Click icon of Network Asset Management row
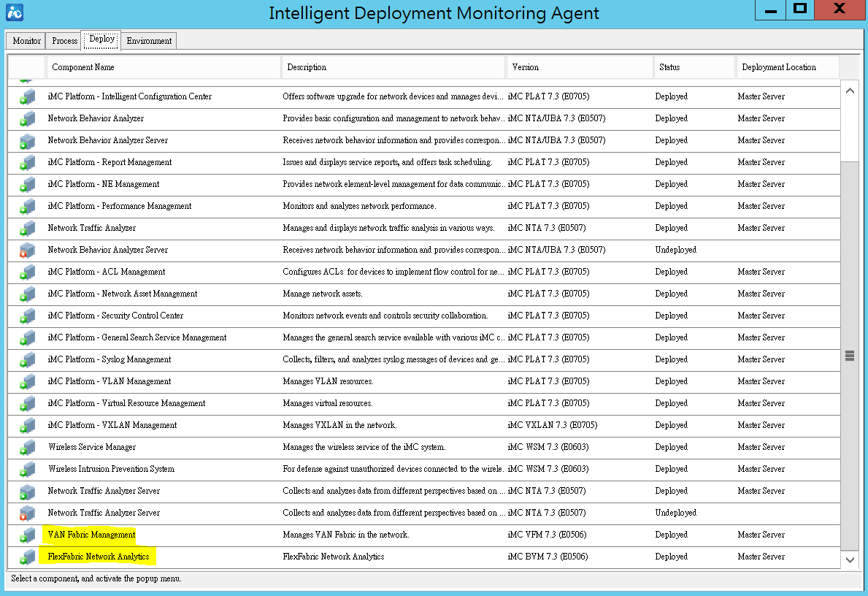The width and height of the screenshot is (868, 596). [x=27, y=294]
